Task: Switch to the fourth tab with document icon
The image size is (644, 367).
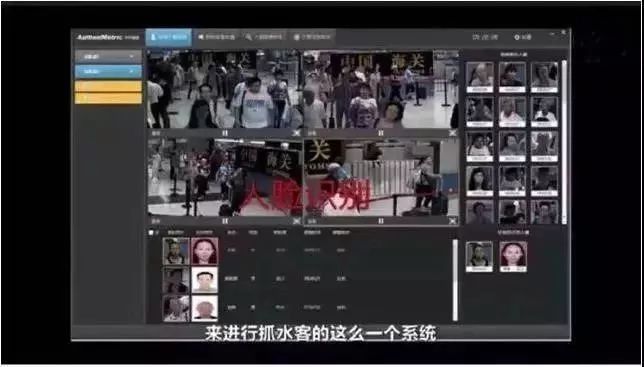Action: tap(312, 37)
